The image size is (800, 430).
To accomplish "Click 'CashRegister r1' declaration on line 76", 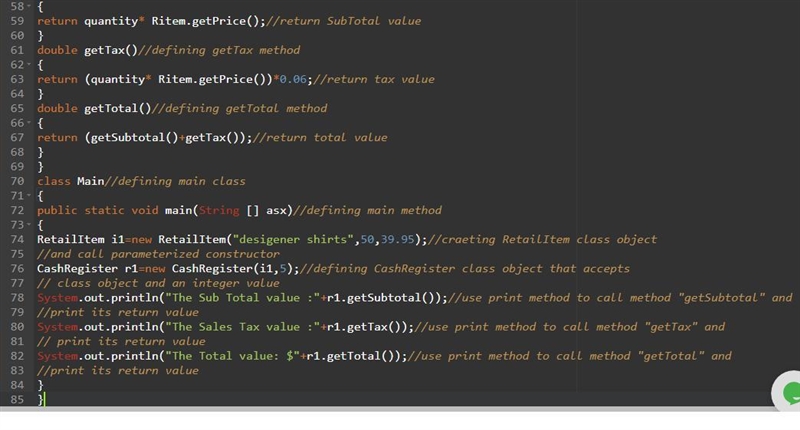I will (x=87, y=269).
